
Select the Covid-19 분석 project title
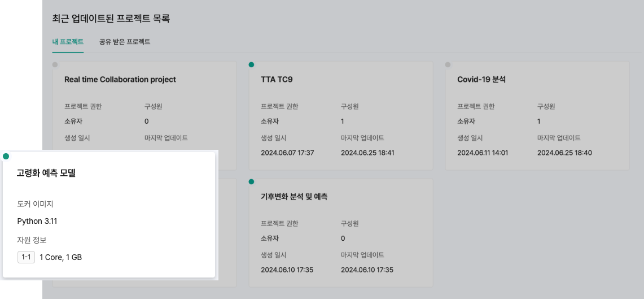481,80
